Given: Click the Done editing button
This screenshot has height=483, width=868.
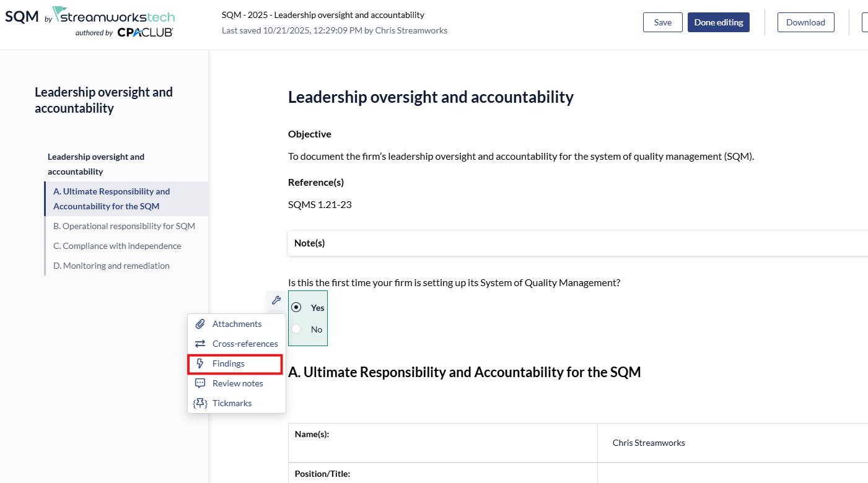Looking at the screenshot, I should tap(718, 22).
